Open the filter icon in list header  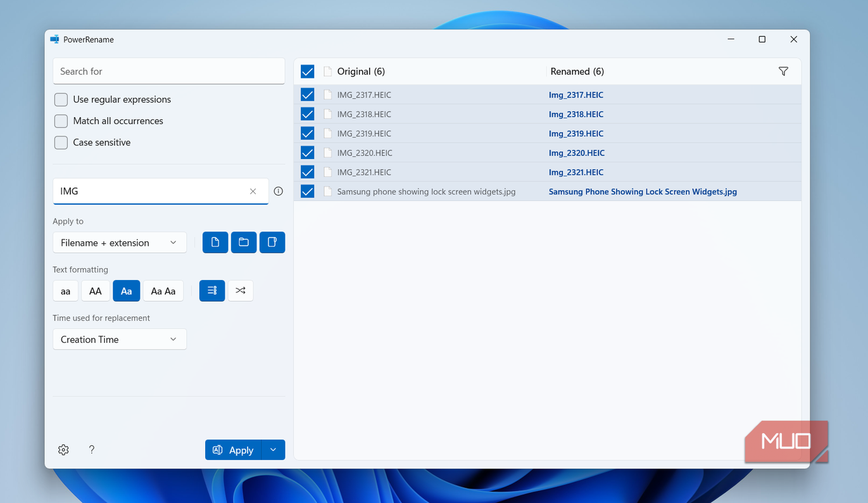tap(783, 72)
